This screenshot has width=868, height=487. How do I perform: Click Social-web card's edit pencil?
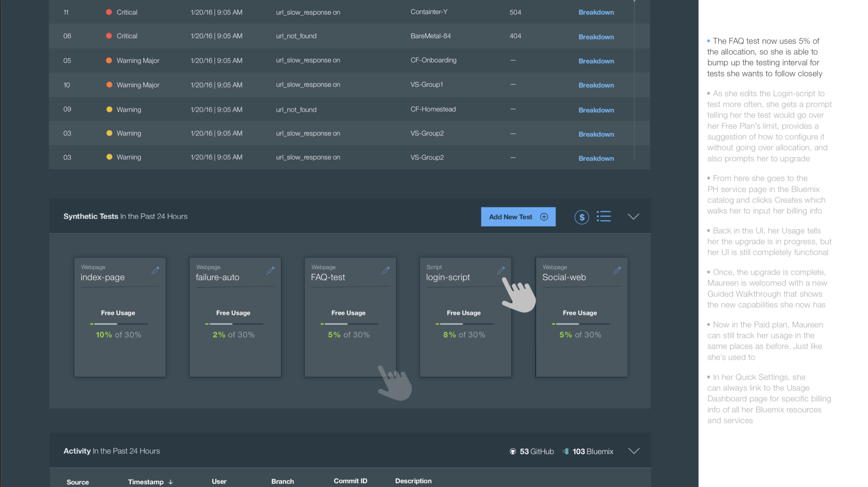(x=617, y=270)
